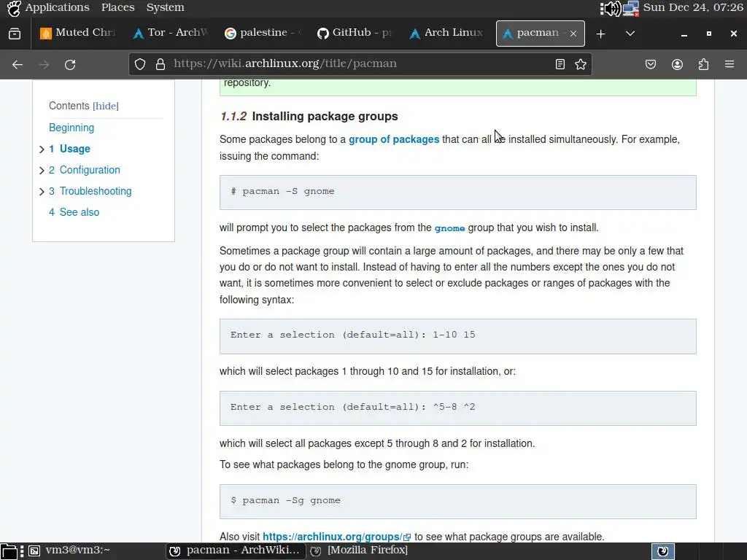747x560 pixels.
Task: Select pacman - ArchWiki taskbar window
Action: coord(236,551)
